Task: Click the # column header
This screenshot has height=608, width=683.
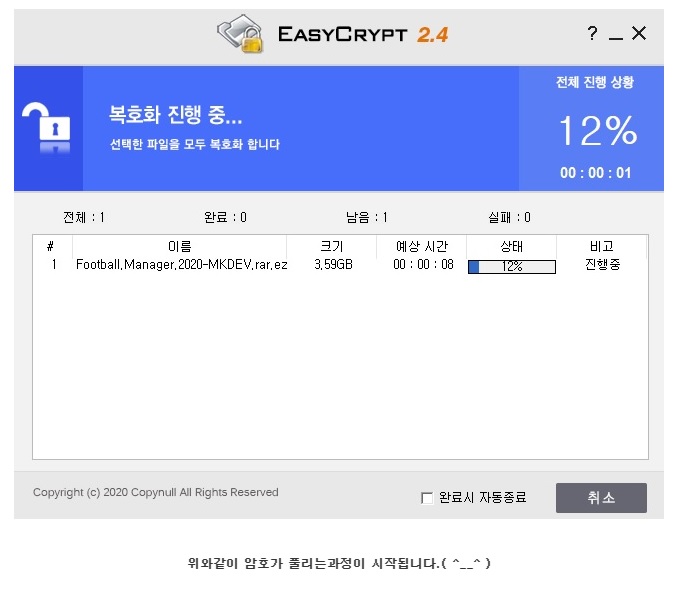Action: pyautogui.click(x=51, y=247)
